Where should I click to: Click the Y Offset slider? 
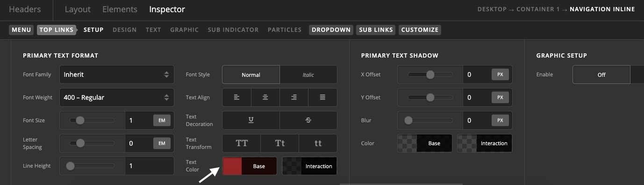[430, 97]
